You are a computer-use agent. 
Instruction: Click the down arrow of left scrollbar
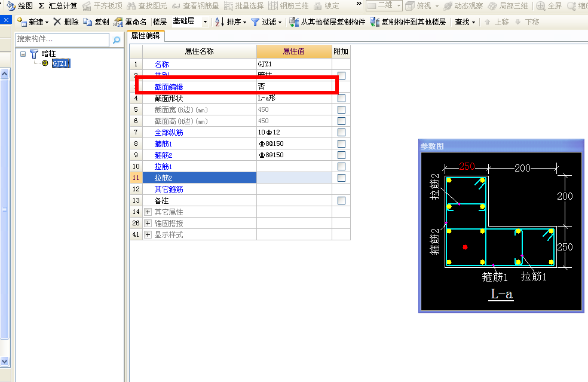[5, 361]
